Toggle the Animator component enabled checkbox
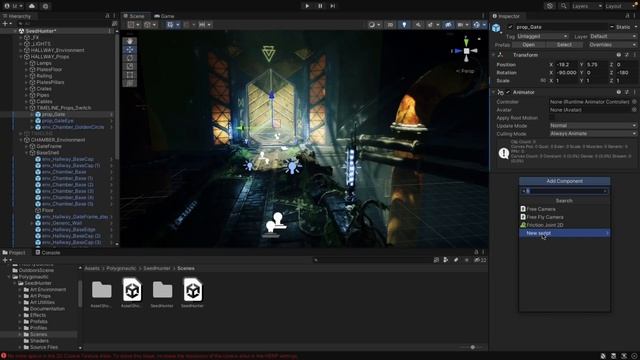 coord(508,92)
